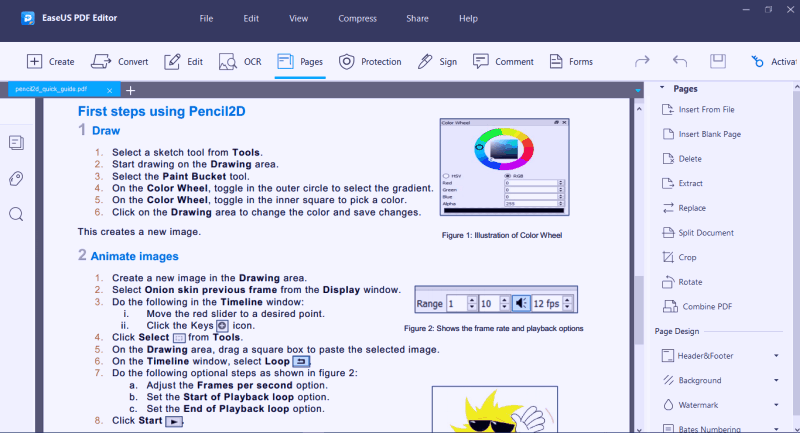Collapse the Pages panel section
This screenshot has height=433, width=800.
tap(662, 88)
